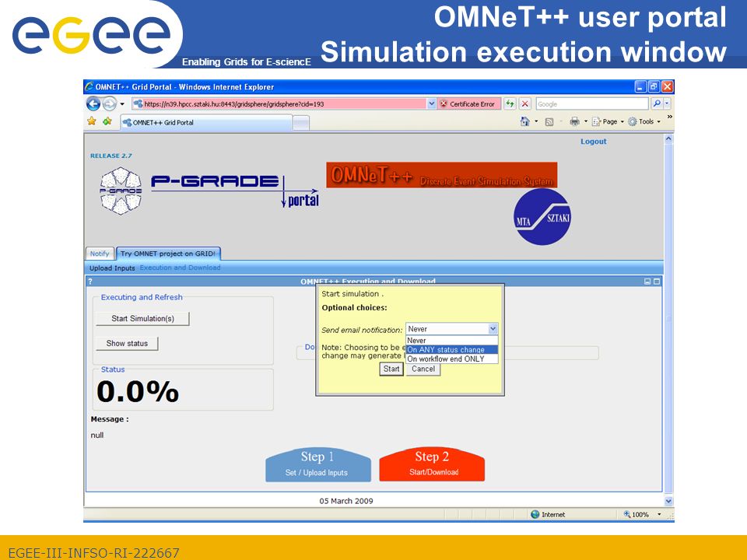The image size is (747, 560).
Task: Select the OMNET++ Grid Portal browser tab
Action: [x=205, y=122]
